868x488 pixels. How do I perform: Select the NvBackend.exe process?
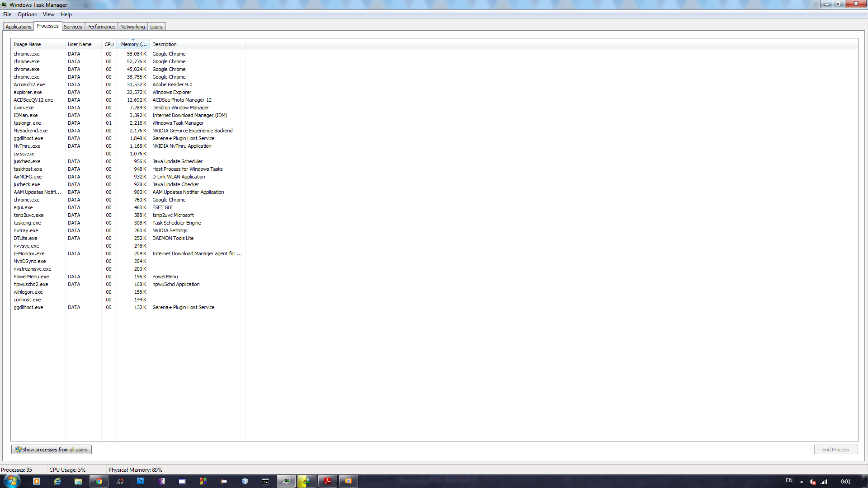pyautogui.click(x=128, y=131)
